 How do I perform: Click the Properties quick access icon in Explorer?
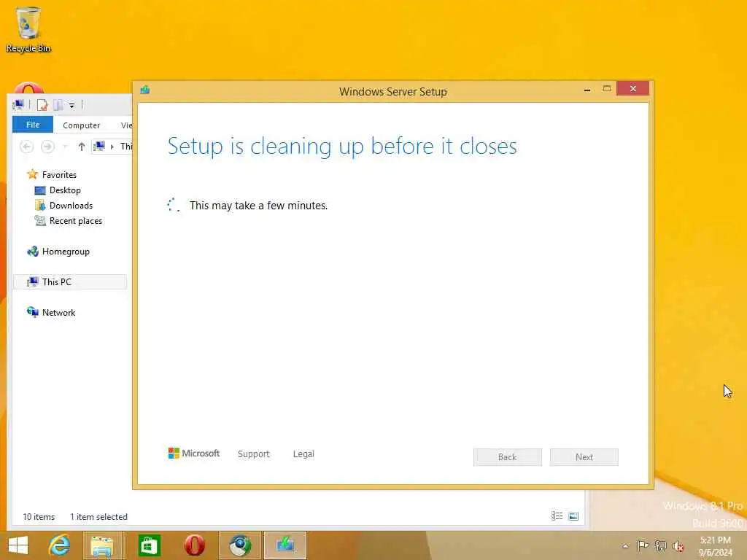[42, 105]
